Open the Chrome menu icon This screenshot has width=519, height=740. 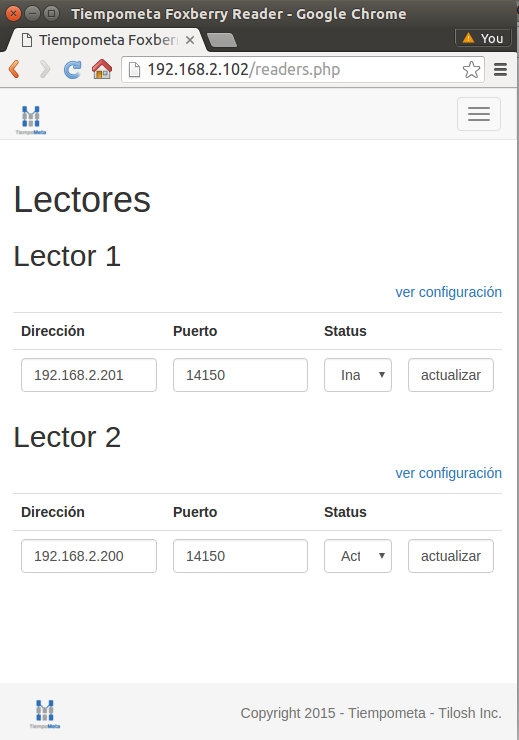[500, 70]
